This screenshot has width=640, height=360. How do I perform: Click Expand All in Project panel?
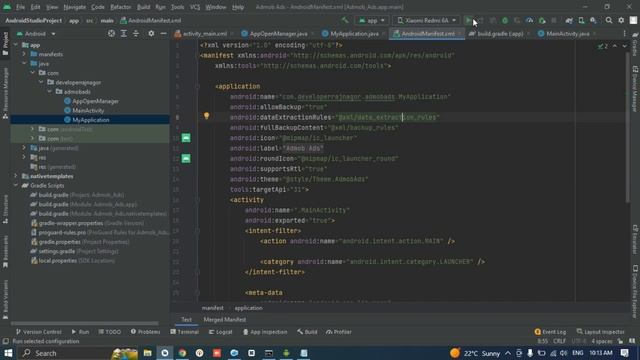pos(124,33)
